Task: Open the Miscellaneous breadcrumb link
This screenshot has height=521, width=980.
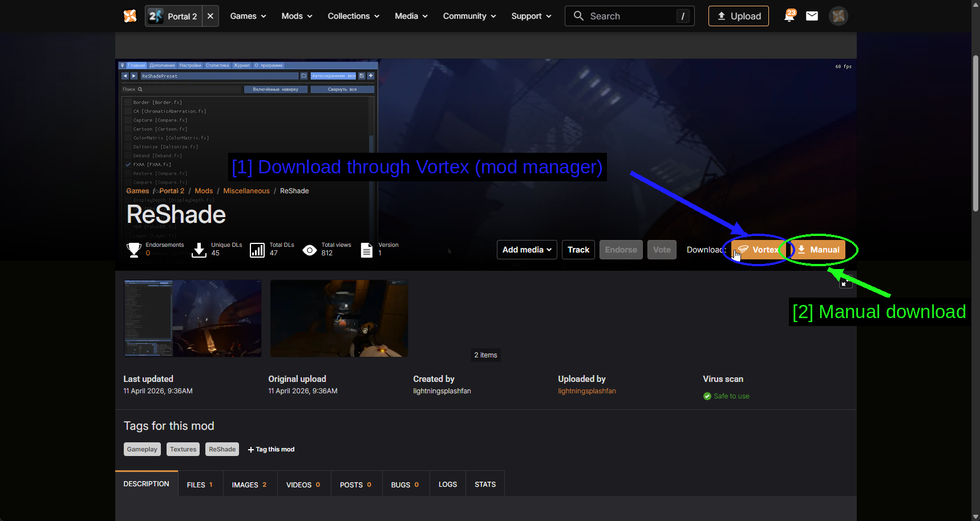Action: pos(246,191)
